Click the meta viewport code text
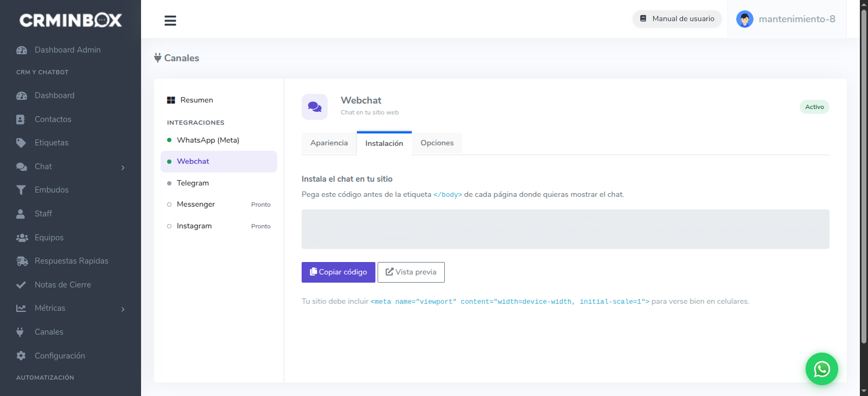This screenshot has width=868, height=396. [x=510, y=302]
